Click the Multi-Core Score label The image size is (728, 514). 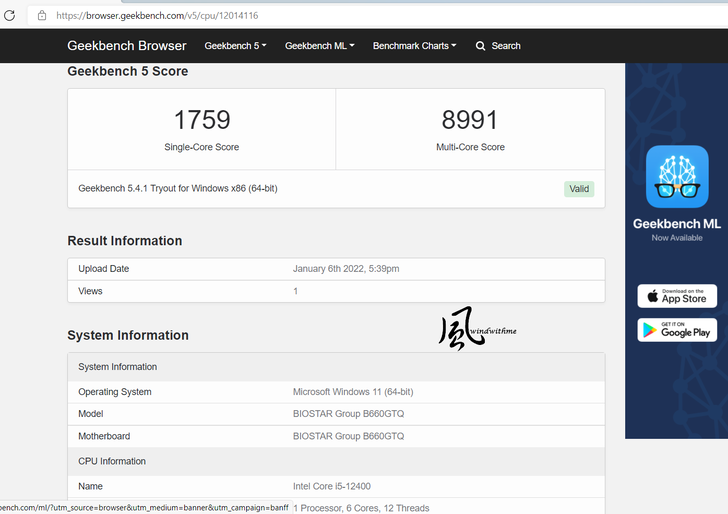point(470,147)
